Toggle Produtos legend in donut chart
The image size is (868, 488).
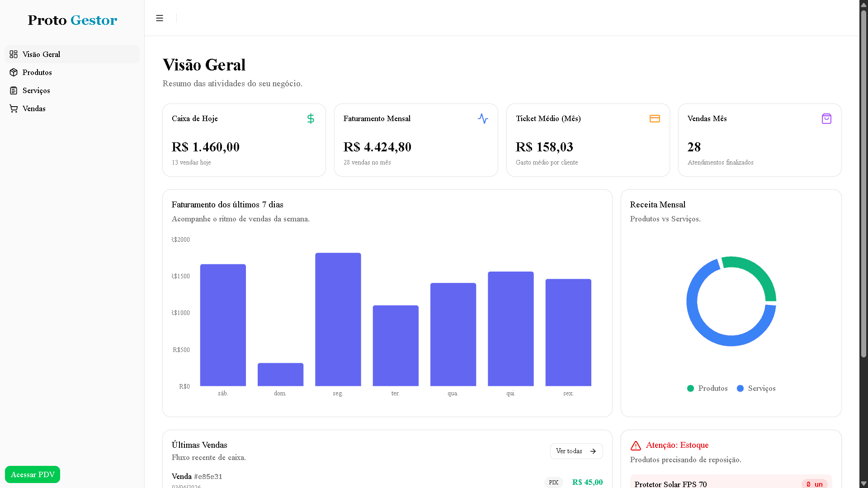pyautogui.click(x=708, y=388)
